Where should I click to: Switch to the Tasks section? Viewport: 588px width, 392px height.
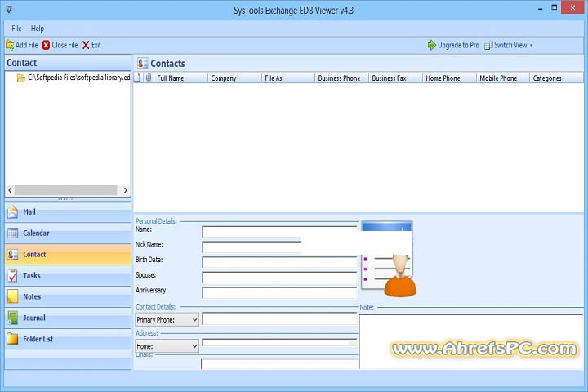tap(68, 276)
